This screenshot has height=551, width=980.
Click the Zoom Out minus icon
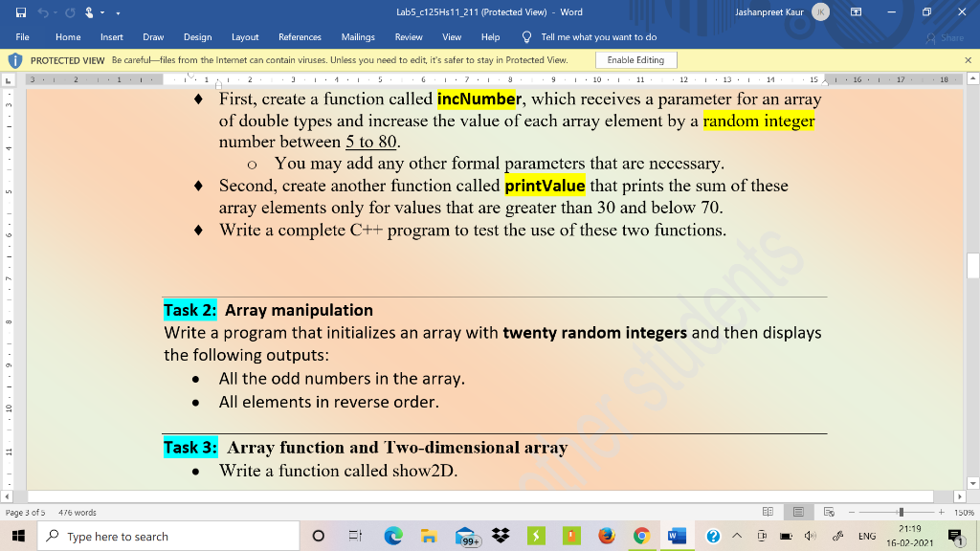pos(852,512)
